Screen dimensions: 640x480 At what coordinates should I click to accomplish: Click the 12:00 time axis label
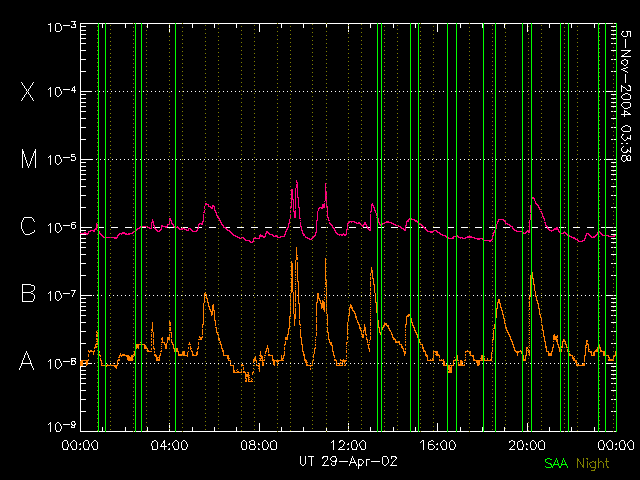(348, 445)
